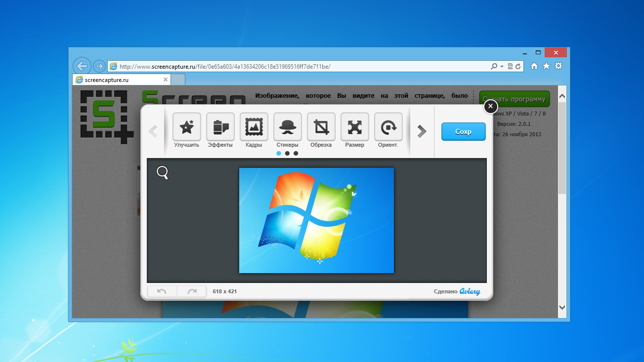644x362 pixels.
Task: Open the Стикеры stickers tool
Action: coord(287,130)
